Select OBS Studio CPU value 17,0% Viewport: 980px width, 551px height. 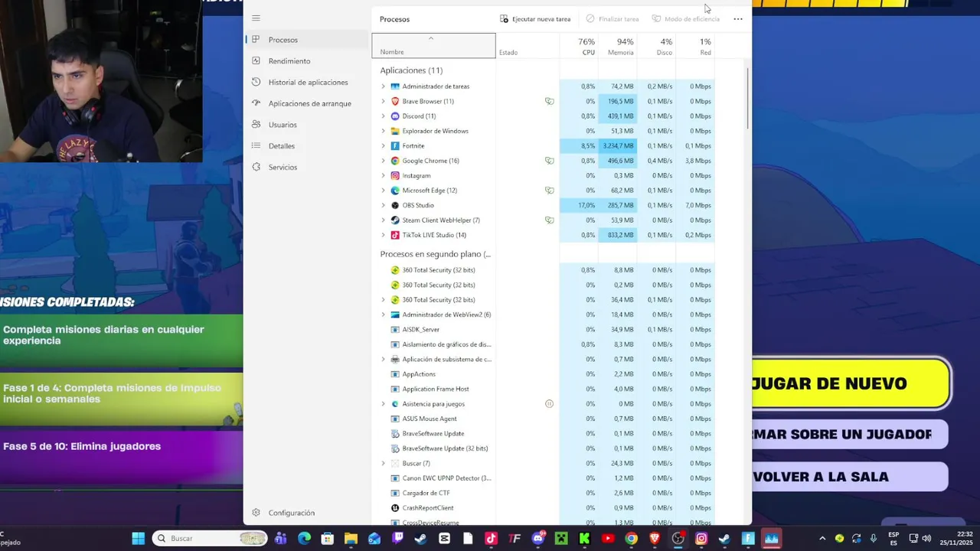579,205
